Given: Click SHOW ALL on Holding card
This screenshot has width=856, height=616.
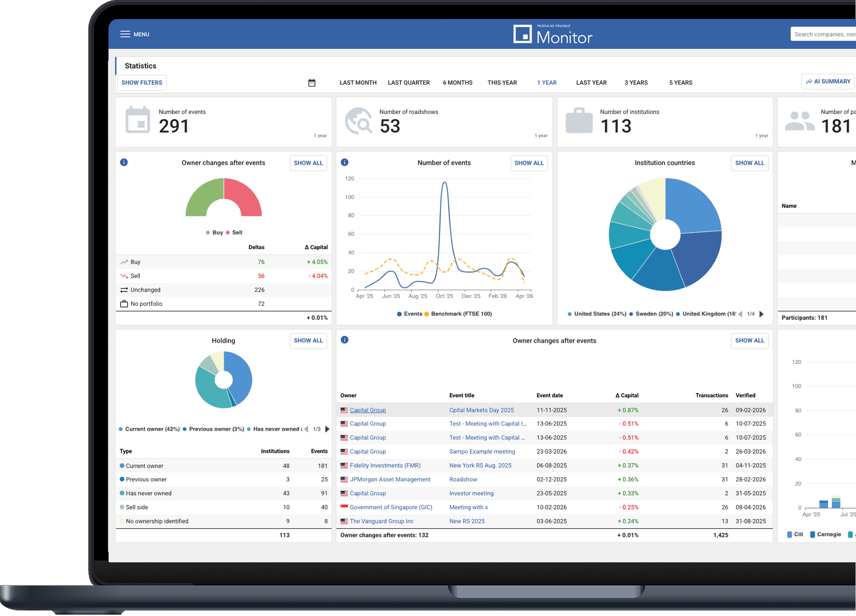Looking at the screenshot, I should (x=308, y=341).
